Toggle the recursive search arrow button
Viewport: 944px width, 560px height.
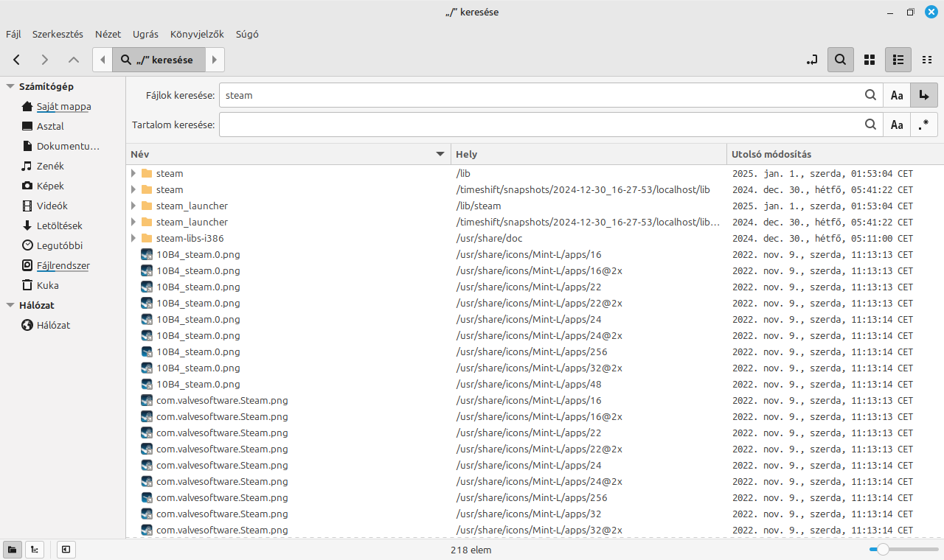coord(924,95)
